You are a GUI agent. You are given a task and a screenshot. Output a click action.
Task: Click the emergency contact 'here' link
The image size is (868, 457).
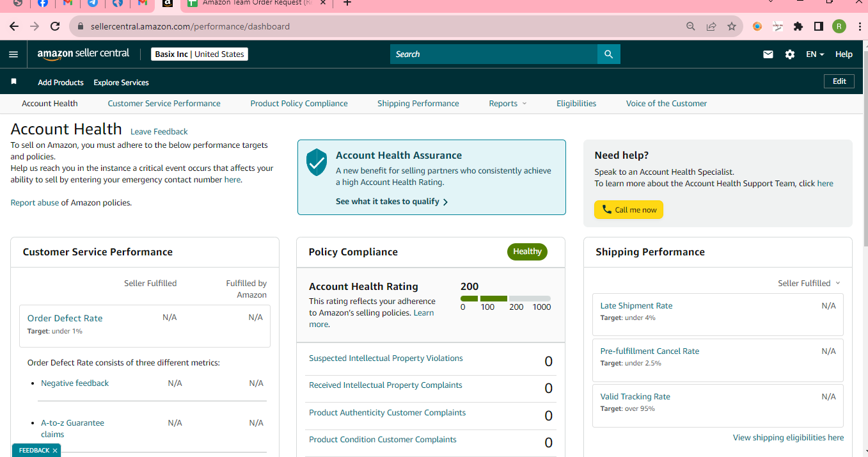point(232,180)
